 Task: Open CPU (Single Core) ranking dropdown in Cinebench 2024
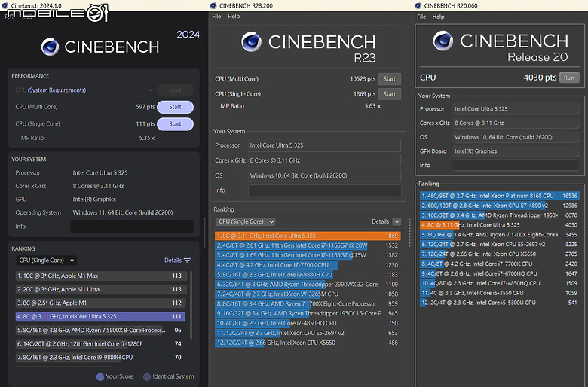pyautogui.click(x=45, y=261)
